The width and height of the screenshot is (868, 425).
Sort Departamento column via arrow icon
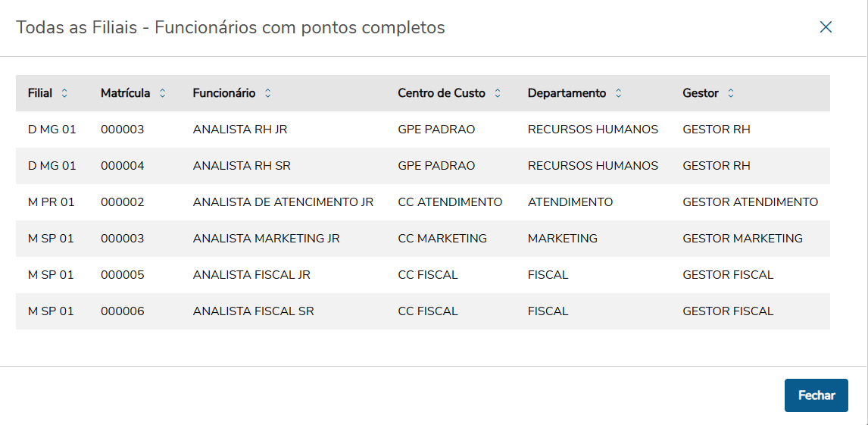[x=618, y=93]
